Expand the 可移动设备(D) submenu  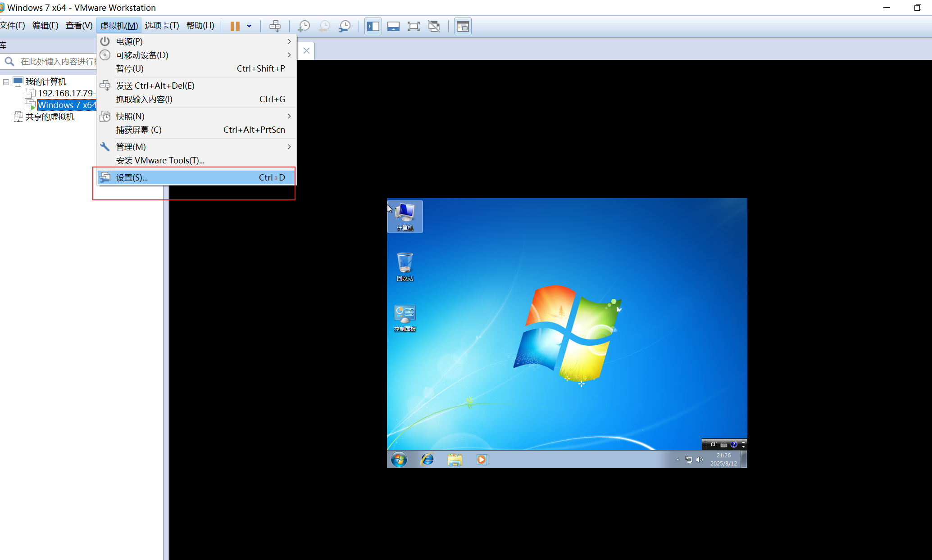(x=197, y=55)
